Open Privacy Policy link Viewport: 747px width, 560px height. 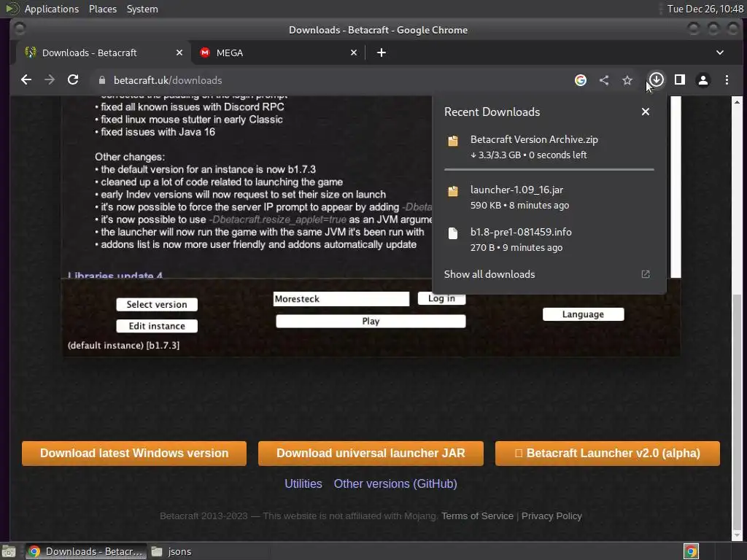pyautogui.click(x=551, y=516)
